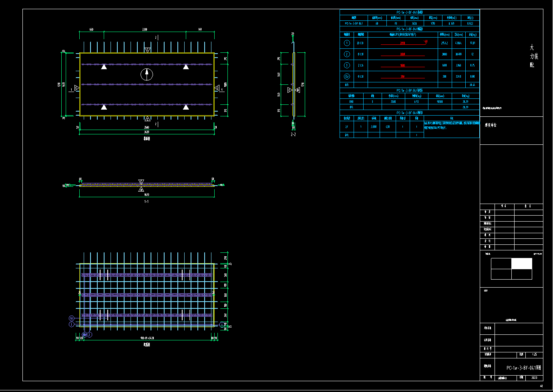Select circled rebar mark 2 in the rebar table
553x392 pixels.
(347, 54)
